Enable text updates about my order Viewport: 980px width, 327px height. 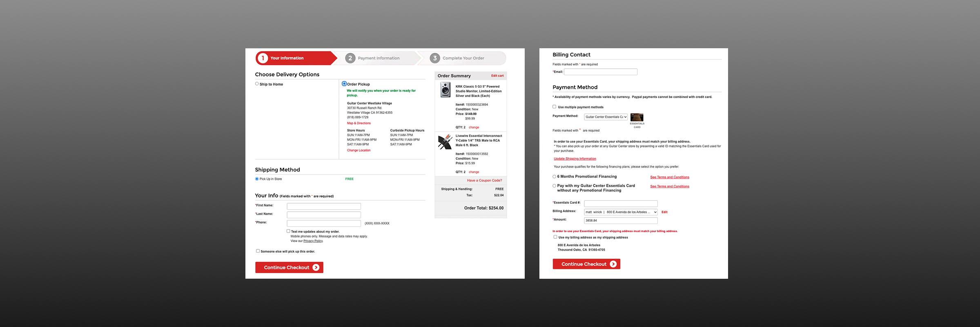[288, 231]
